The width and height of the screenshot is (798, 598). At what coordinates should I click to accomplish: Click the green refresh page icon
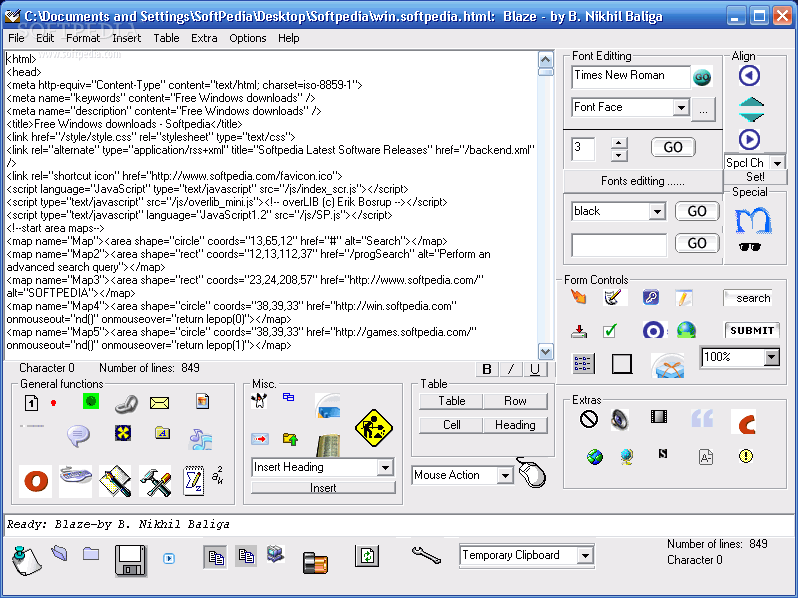point(367,556)
